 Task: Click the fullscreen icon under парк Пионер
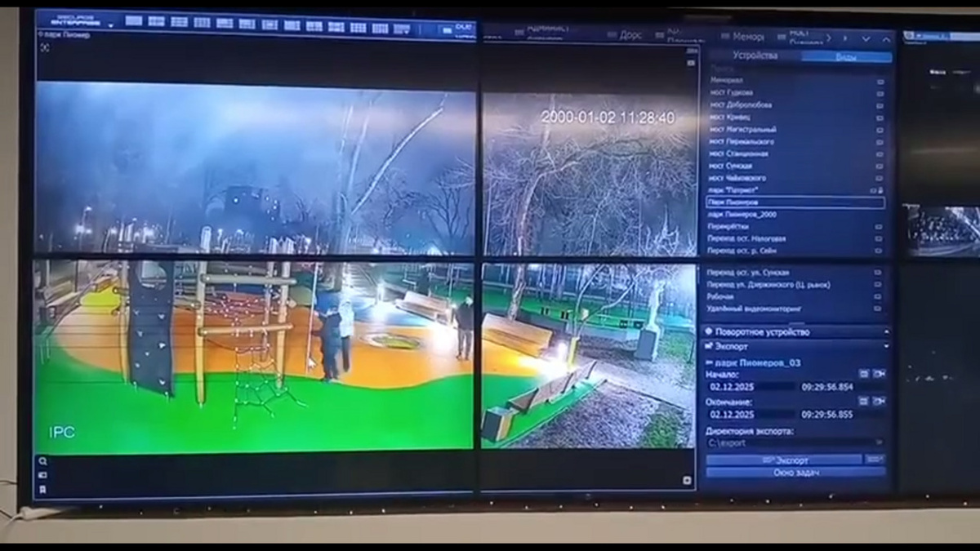click(44, 47)
